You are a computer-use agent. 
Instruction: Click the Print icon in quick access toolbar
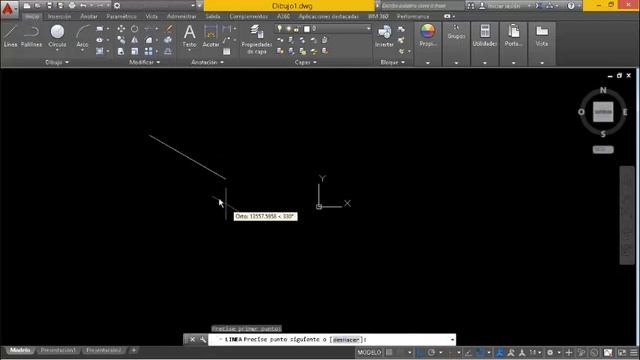tap(72, 6)
